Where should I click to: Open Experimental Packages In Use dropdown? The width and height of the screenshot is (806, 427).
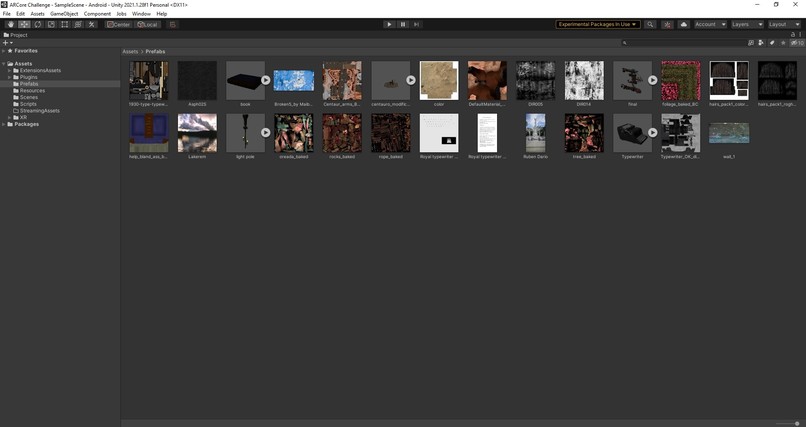pos(598,24)
